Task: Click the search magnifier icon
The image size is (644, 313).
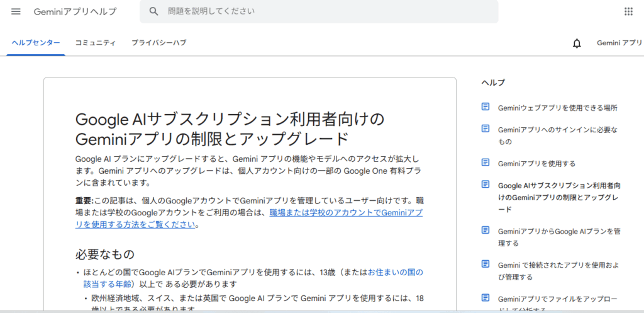Action: tap(153, 11)
